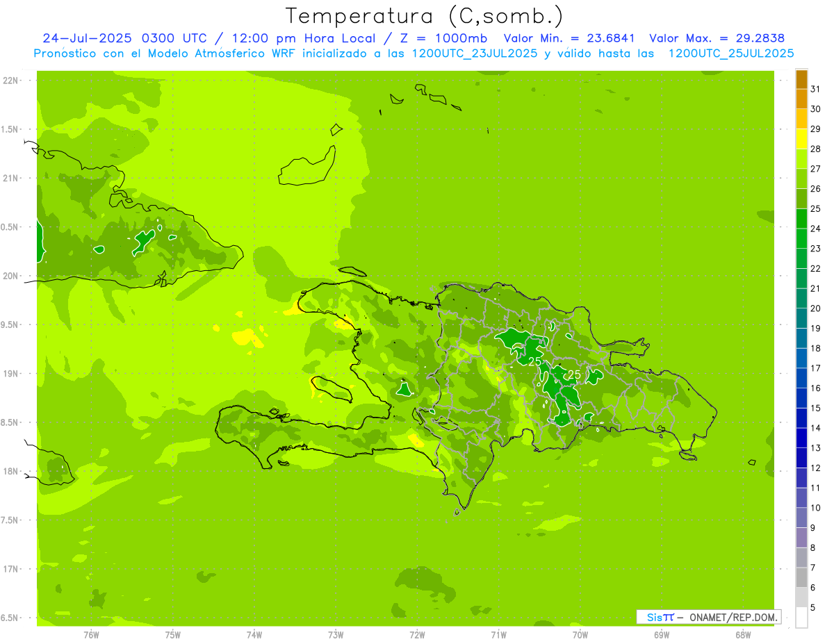
Task: Click the '75W' longitude axis label
Action: click(x=172, y=635)
